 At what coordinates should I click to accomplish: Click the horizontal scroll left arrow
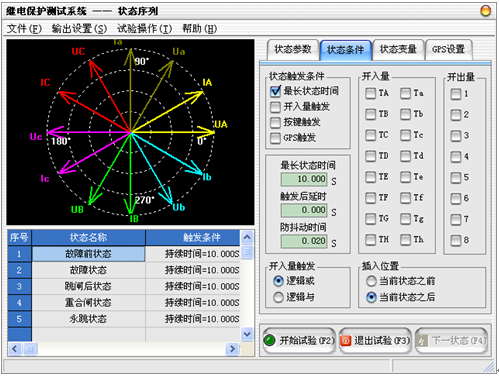click(14, 349)
